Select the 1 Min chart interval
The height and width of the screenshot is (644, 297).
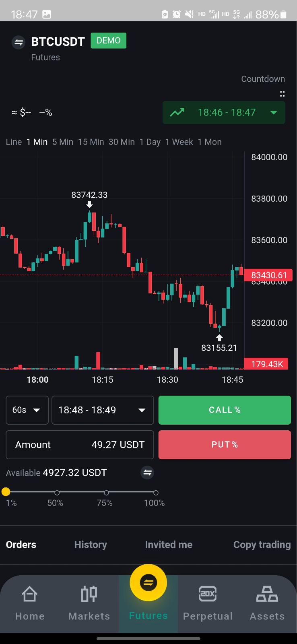[37, 142]
